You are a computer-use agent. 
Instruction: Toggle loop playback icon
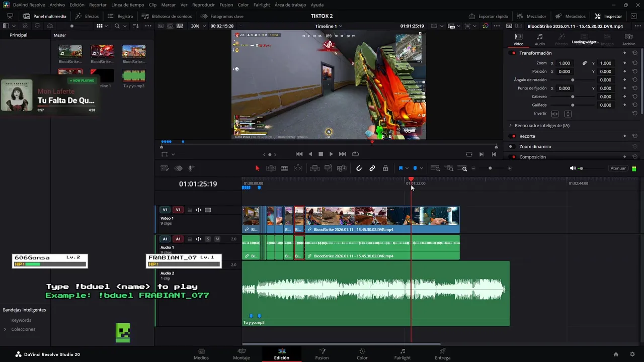pyautogui.click(x=355, y=154)
